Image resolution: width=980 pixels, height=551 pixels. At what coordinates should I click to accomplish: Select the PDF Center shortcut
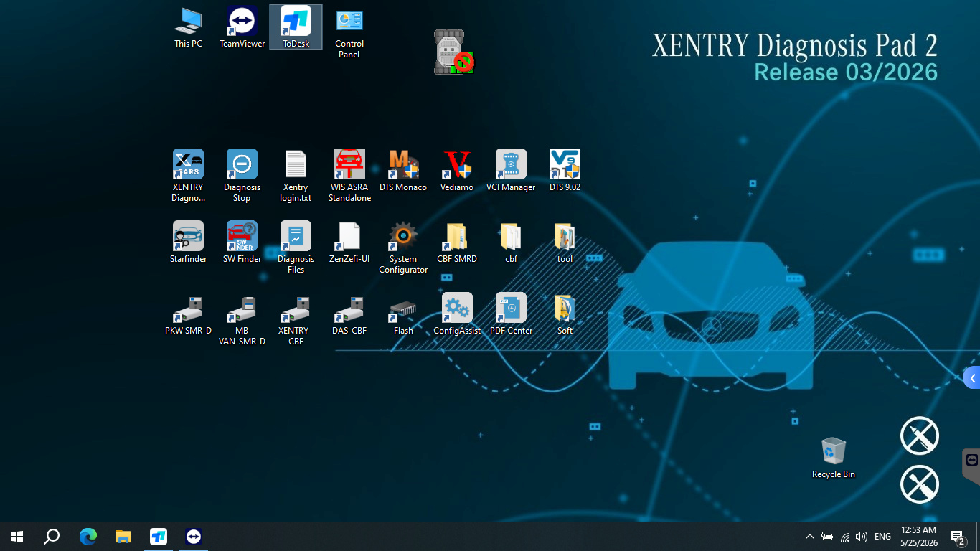tap(511, 314)
